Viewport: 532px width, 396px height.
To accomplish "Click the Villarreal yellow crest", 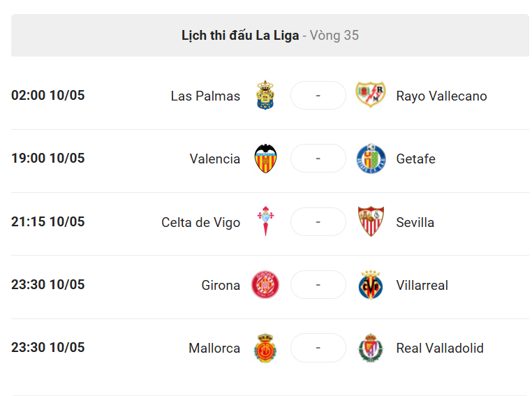I will pyautogui.click(x=371, y=285).
